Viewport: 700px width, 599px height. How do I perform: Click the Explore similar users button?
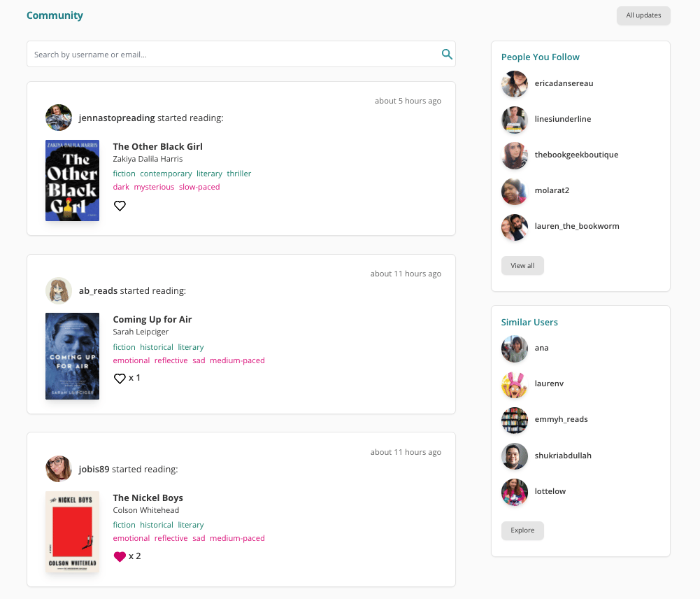pyautogui.click(x=522, y=530)
